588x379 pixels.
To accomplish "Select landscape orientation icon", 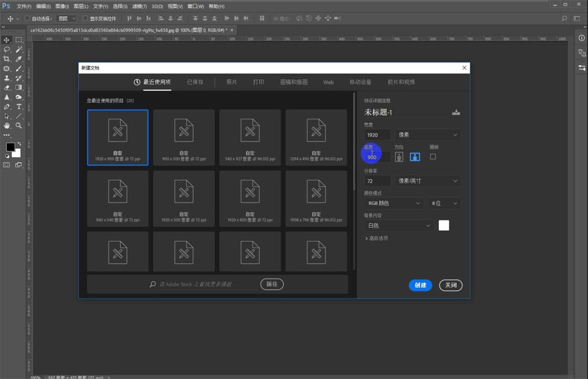I will 415,157.
